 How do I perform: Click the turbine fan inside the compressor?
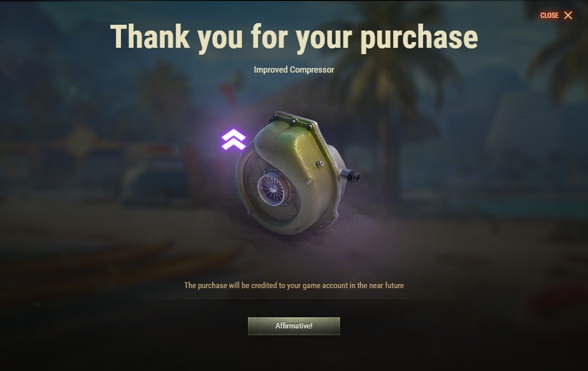[273, 189]
